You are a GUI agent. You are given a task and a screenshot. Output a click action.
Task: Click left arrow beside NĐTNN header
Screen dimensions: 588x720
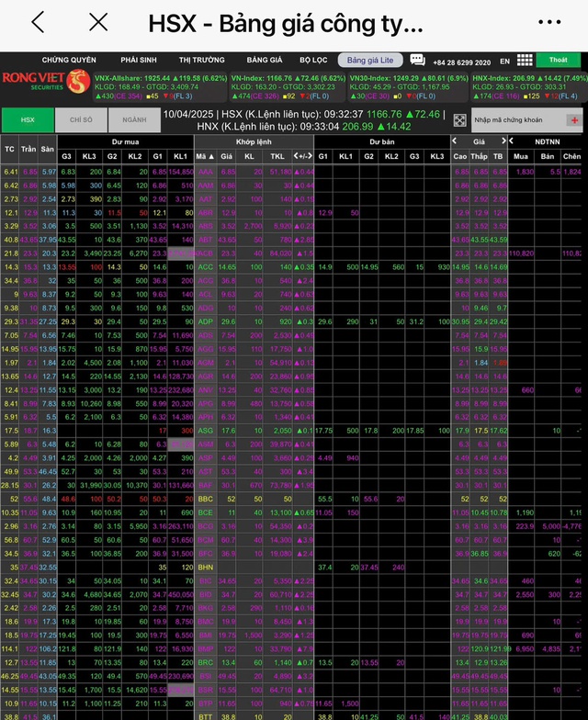[x=511, y=141]
